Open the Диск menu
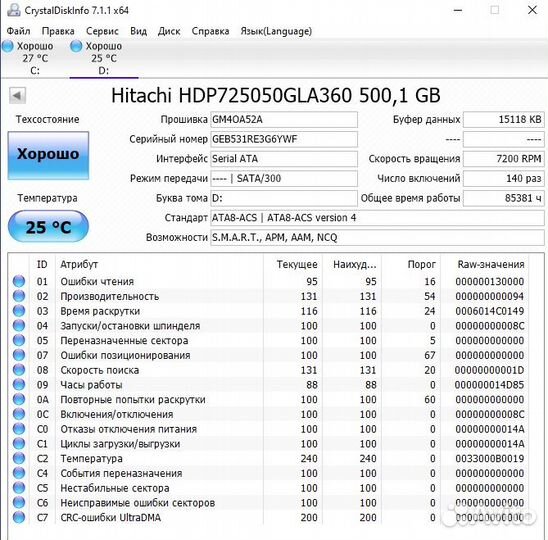Screen dimensions: 548x540 [x=169, y=31]
